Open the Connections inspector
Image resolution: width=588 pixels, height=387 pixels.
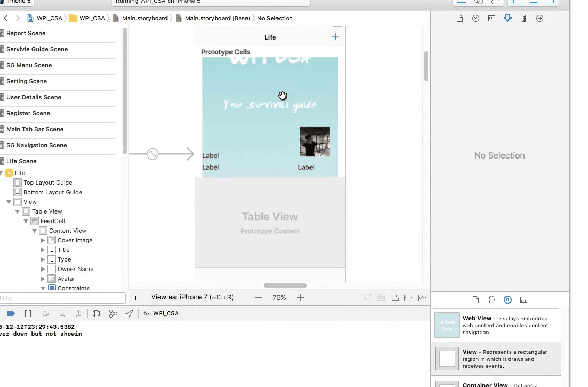pyautogui.click(x=539, y=18)
